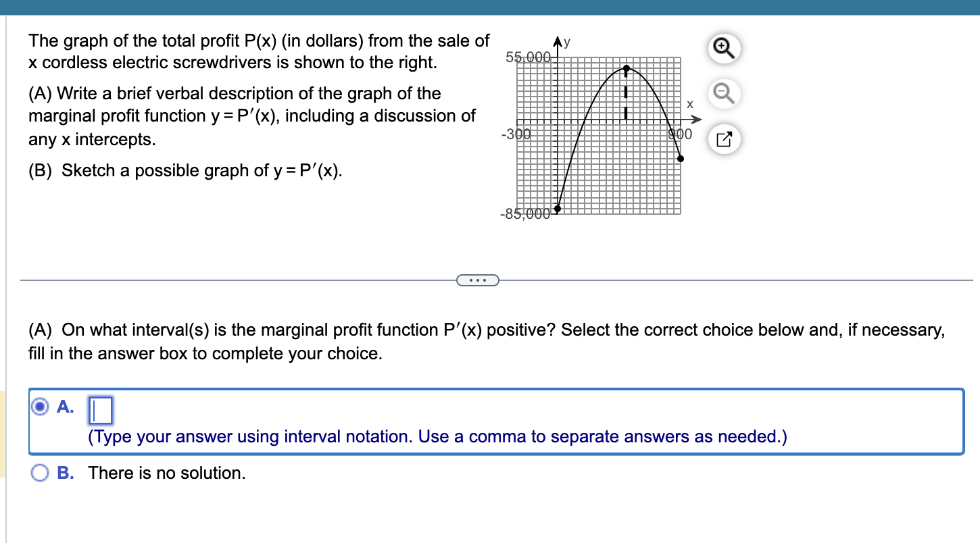The image size is (980, 543).
Task: Click inside the interval notation answer box
Action: (100, 410)
